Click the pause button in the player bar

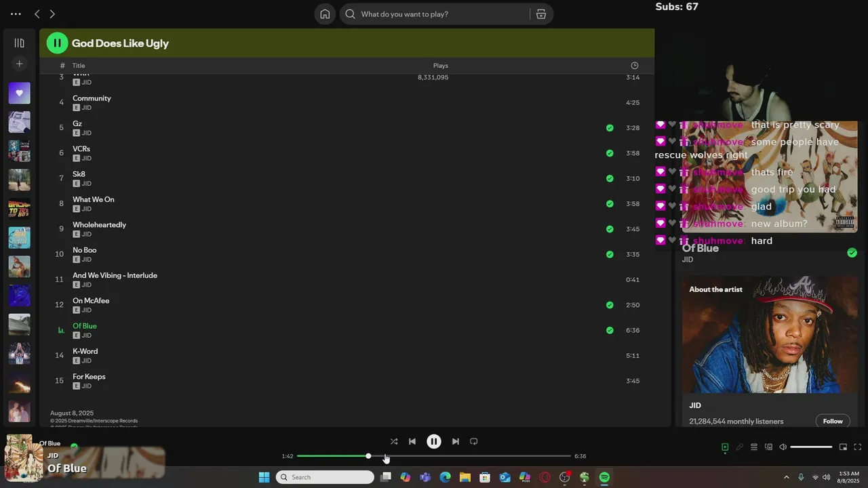click(434, 441)
